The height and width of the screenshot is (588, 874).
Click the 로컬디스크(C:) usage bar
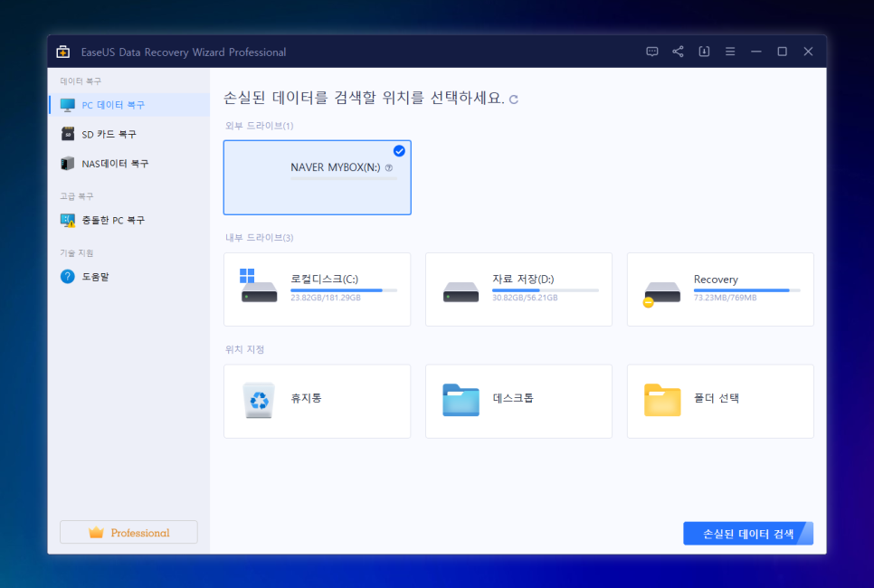coord(344,290)
